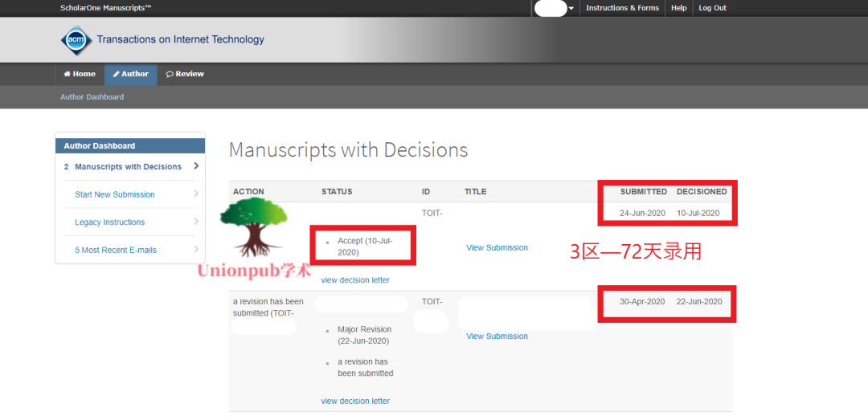The height and width of the screenshot is (420, 868).
Task: Click the 30-Apr-2020 submitted date
Action: click(642, 302)
